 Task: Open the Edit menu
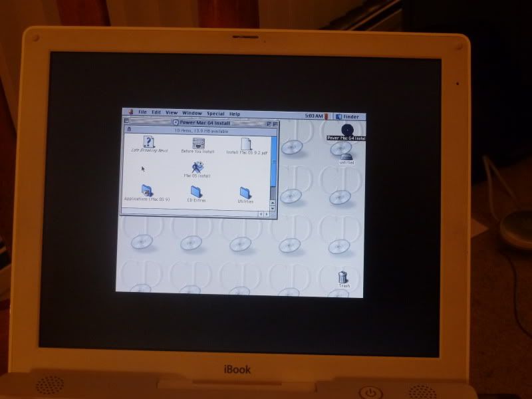[156, 113]
